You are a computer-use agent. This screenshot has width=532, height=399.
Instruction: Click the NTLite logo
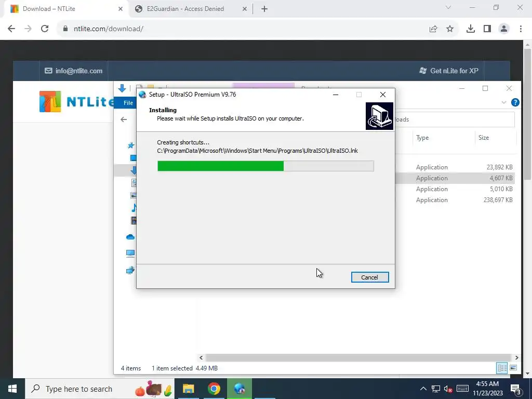click(x=77, y=101)
